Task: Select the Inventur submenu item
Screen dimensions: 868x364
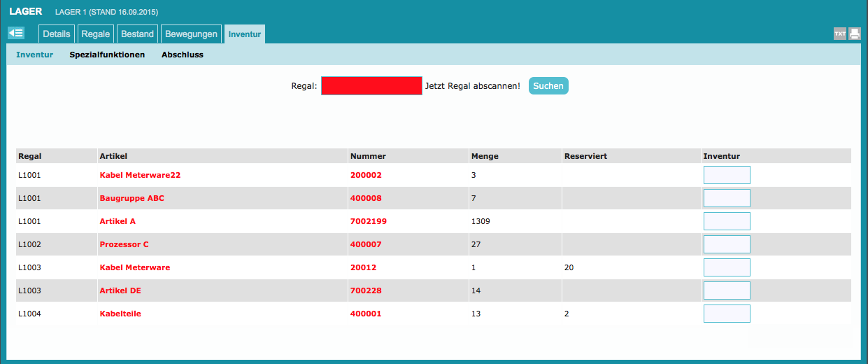Action: point(35,55)
